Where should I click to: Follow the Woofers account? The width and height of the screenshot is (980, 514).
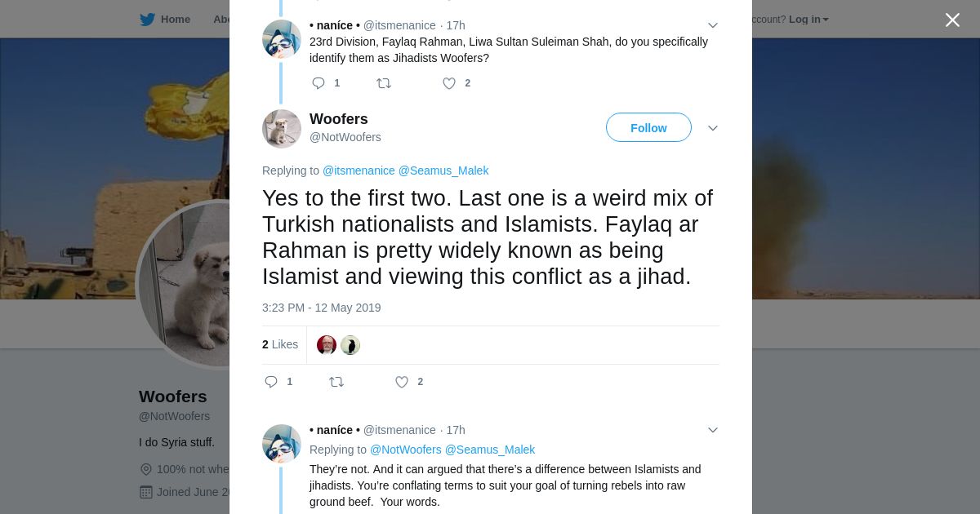tap(648, 128)
